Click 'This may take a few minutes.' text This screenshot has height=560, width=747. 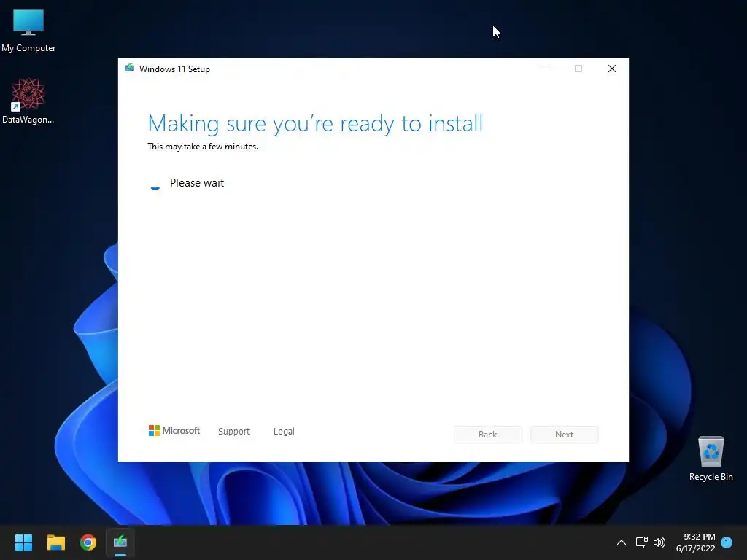(x=203, y=147)
